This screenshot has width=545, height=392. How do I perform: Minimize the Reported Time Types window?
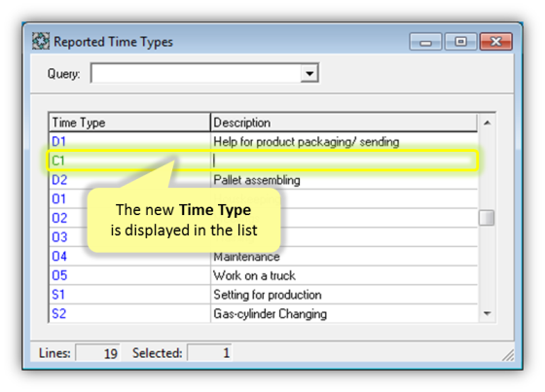pyautogui.click(x=425, y=42)
